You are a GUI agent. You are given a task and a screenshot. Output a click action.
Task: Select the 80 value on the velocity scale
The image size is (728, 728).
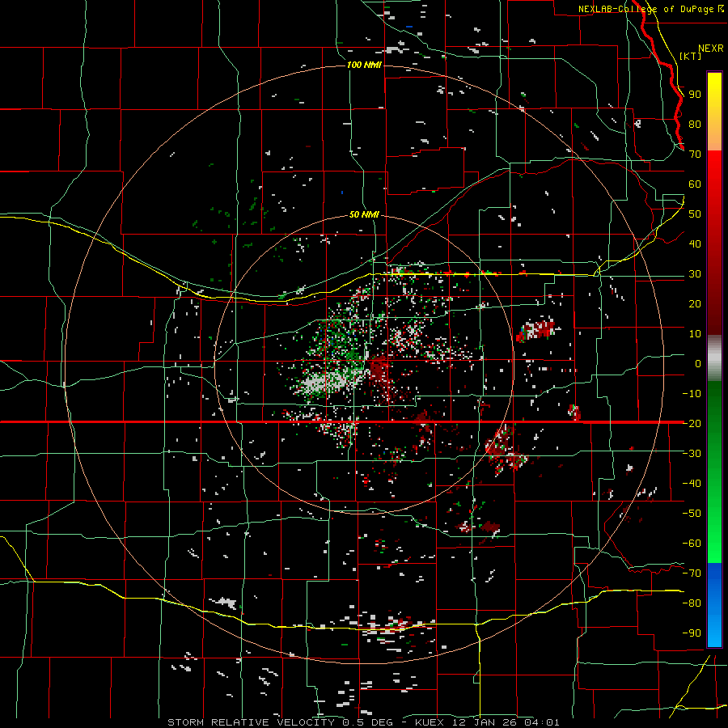(x=695, y=125)
